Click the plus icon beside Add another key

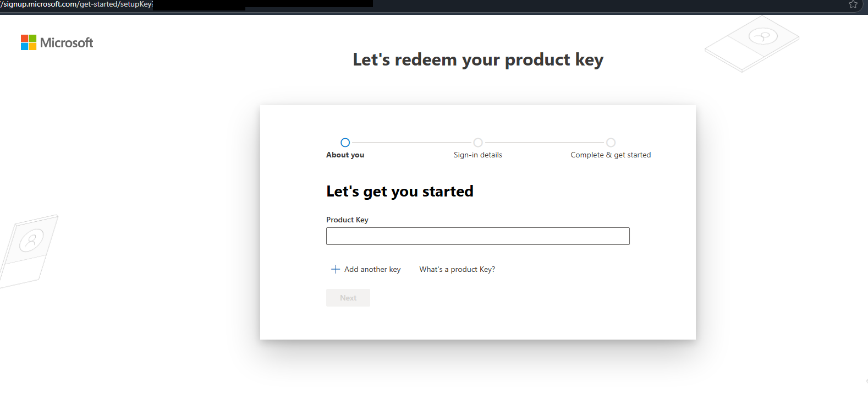tap(335, 269)
